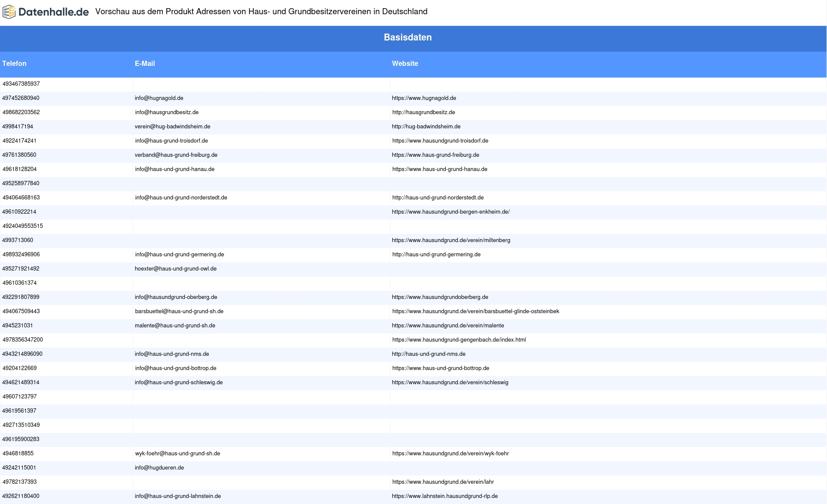827x504 pixels.
Task: Select the Basisdaten section header
Action: point(407,37)
